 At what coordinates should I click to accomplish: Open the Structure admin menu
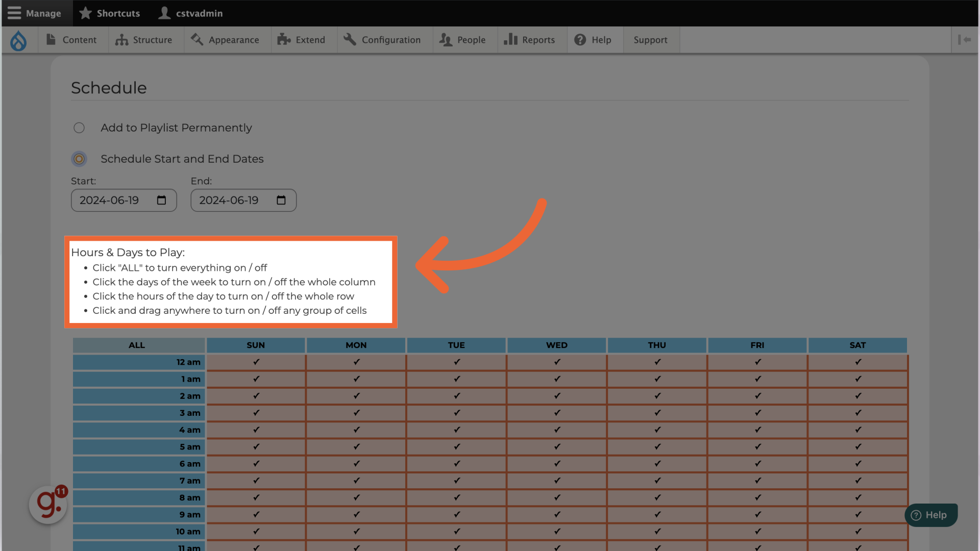click(144, 40)
